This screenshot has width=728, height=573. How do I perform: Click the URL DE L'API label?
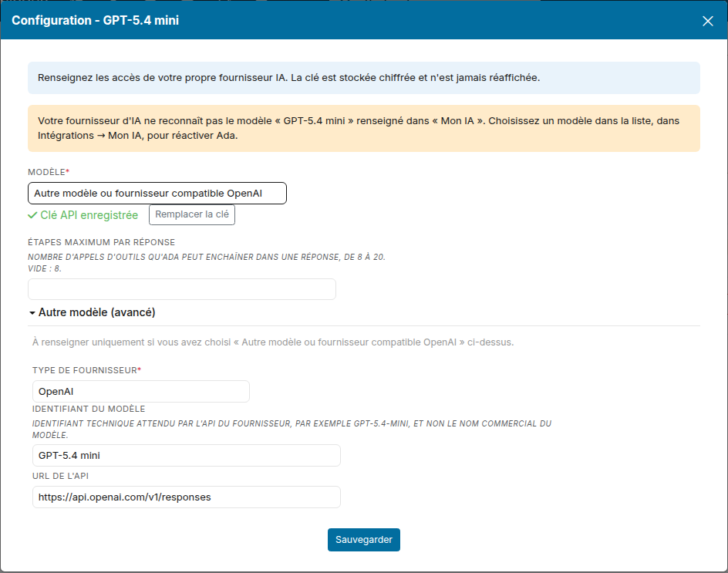click(x=60, y=477)
